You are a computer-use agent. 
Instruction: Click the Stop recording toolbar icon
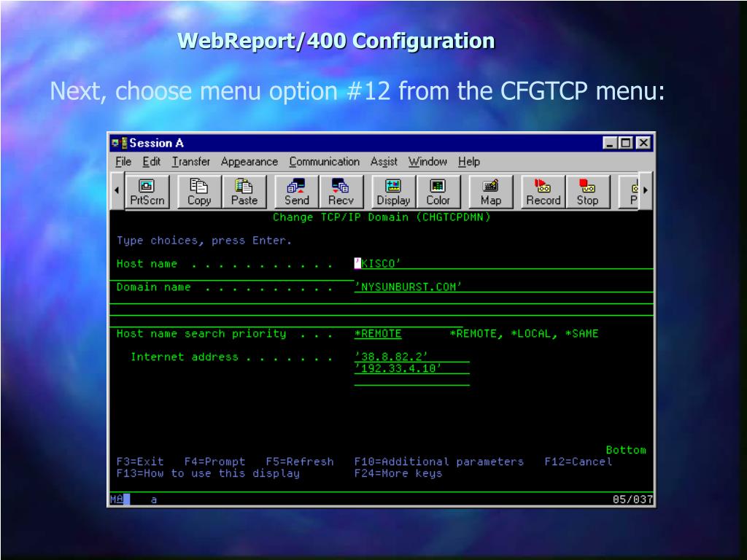pos(587,192)
